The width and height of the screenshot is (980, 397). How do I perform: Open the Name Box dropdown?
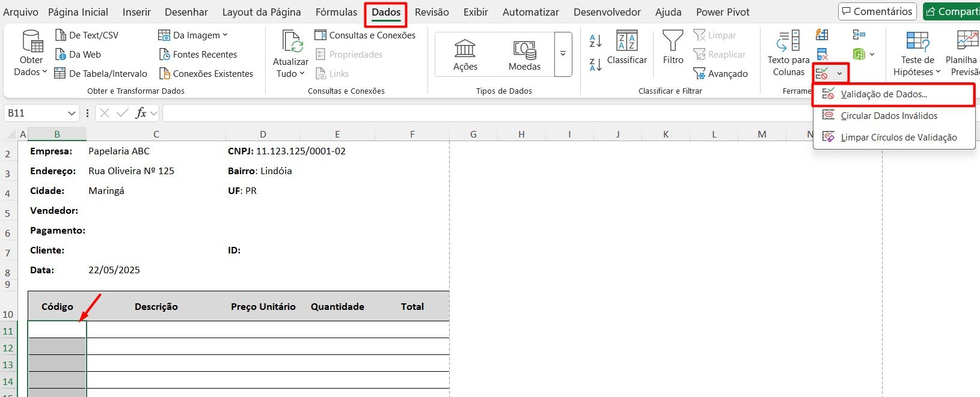(72, 113)
